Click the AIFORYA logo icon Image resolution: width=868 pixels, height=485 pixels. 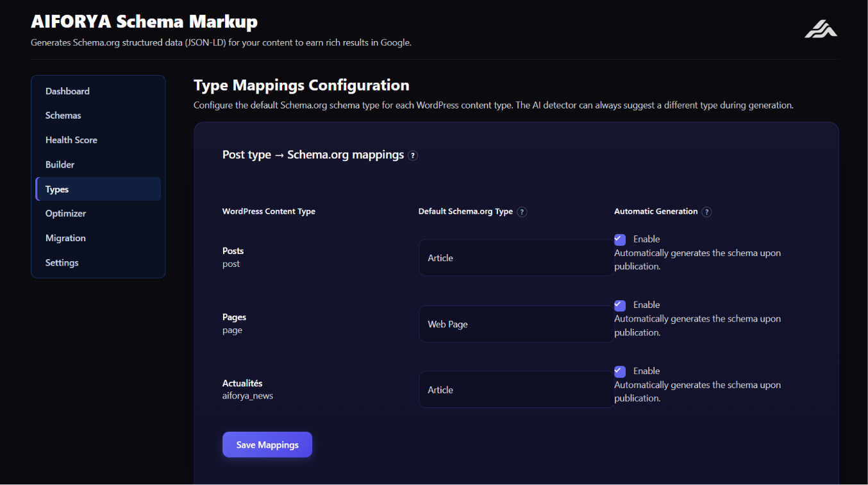[821, 29]
